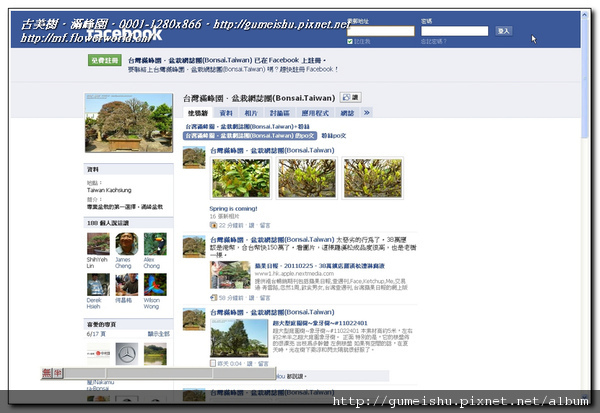Click the 100 個人說這讚 fans heading
The image size is (600, 413).
(x=108, y=223)
